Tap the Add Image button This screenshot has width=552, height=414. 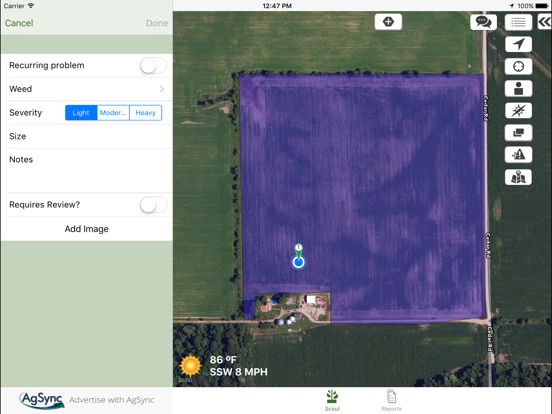tap(87, 229)
